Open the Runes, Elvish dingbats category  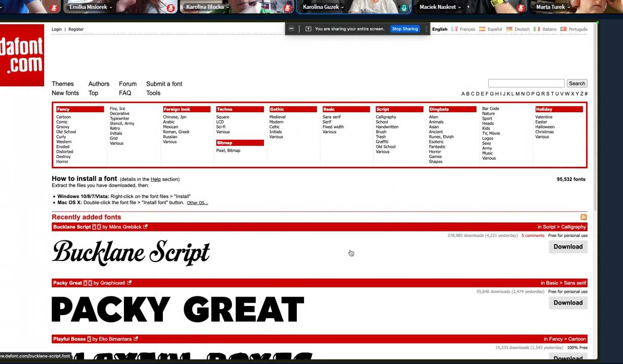[x=441, y=137]
